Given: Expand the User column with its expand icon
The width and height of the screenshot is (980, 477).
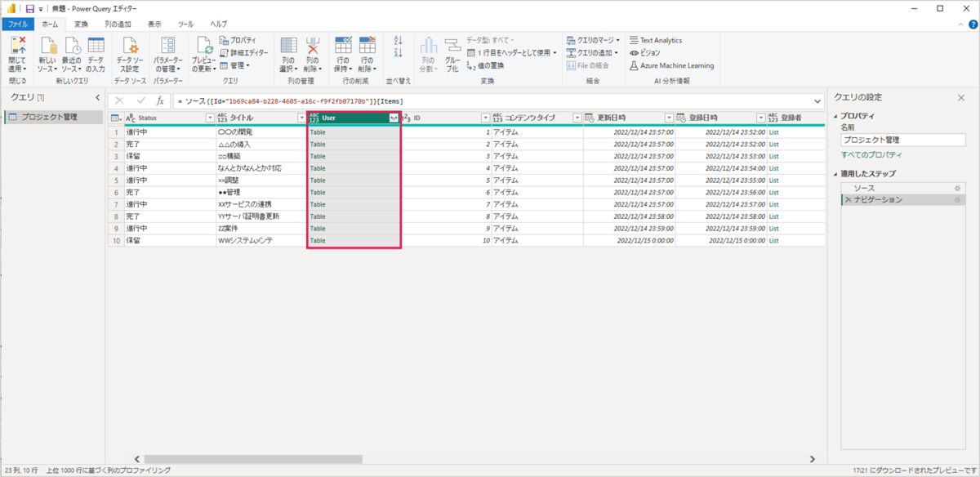Looking at the screenshot, I should click(394, 118).
